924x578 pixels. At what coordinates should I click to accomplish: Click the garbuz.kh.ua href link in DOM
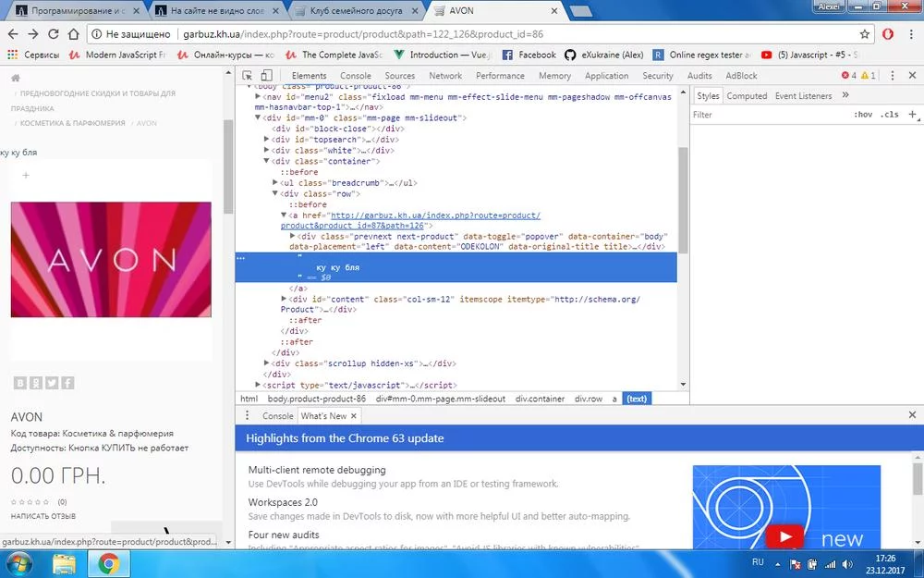tap(410, 221)
